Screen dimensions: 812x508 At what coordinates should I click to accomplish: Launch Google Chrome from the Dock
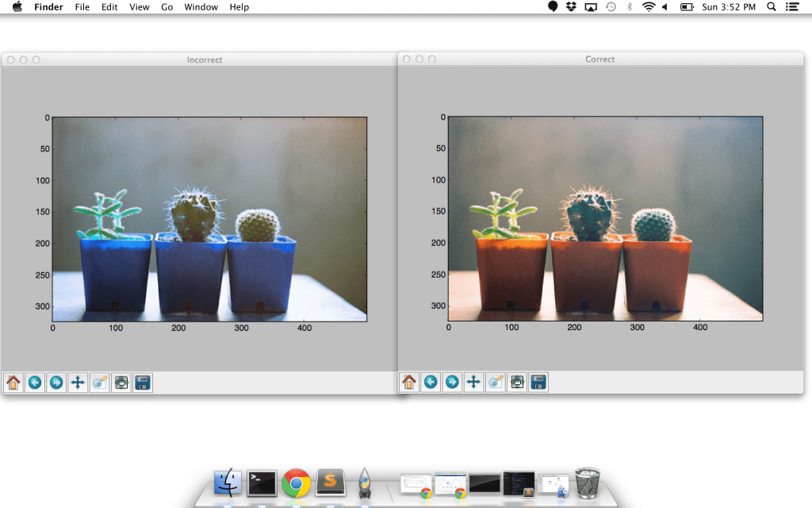coord(297,483)
